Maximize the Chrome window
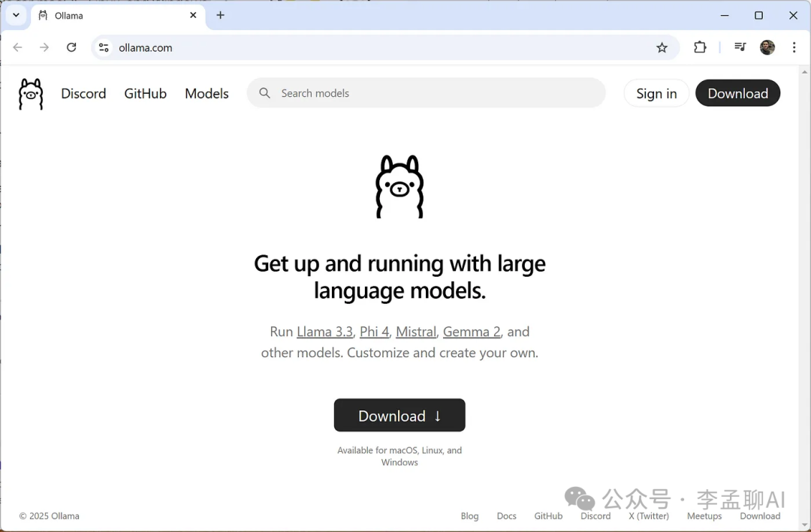 click(x=758, y=16)
